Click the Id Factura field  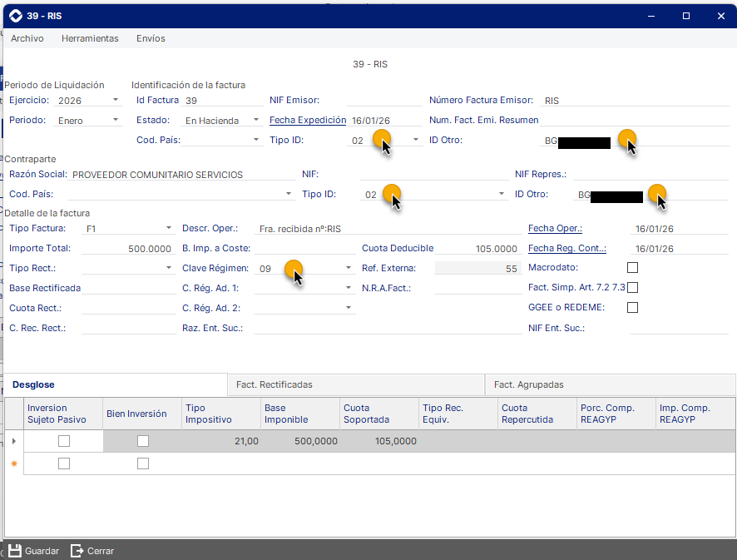tap(222, 101)
